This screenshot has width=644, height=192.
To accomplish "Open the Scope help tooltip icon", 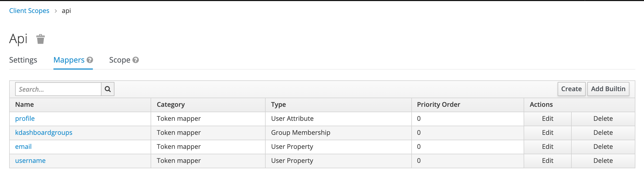I will click(135, 60).
